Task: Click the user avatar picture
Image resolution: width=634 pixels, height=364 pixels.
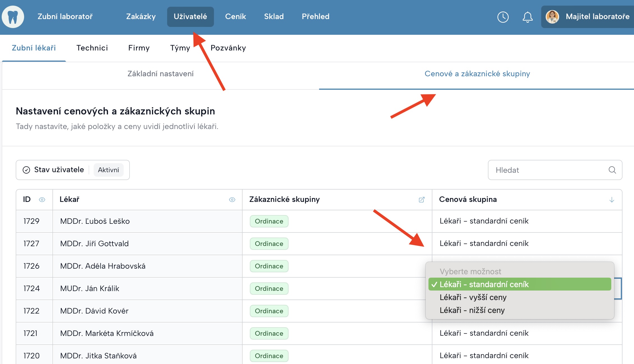Action: (552, 17)
